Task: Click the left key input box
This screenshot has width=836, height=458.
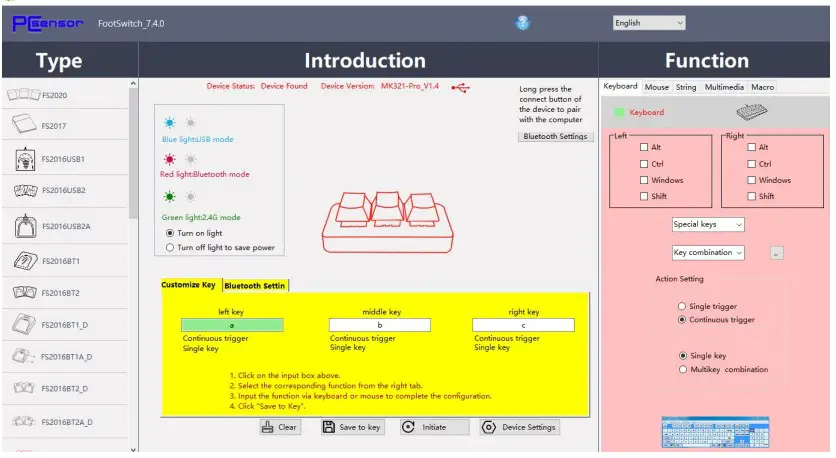Action: [232, 325]
